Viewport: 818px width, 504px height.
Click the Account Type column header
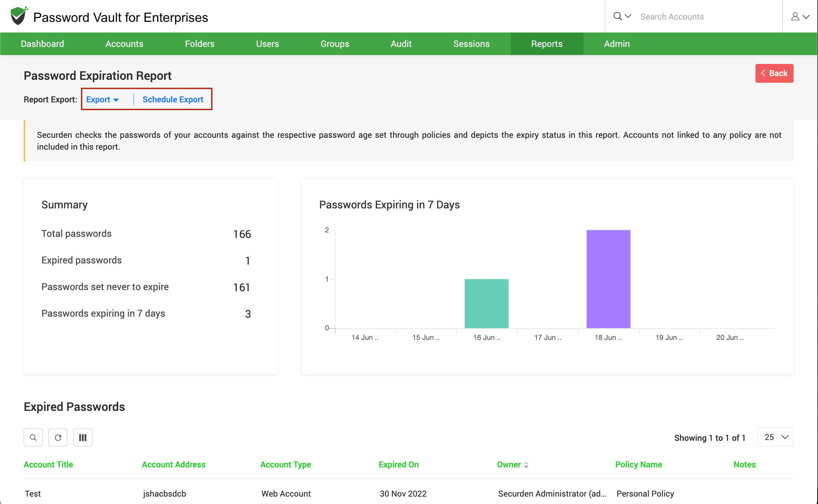285,464
